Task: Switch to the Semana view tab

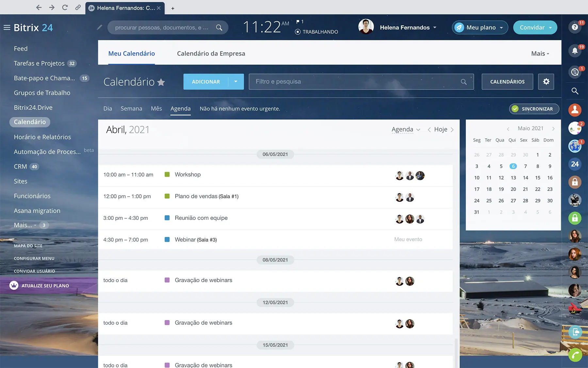Action: coord(131,109)
